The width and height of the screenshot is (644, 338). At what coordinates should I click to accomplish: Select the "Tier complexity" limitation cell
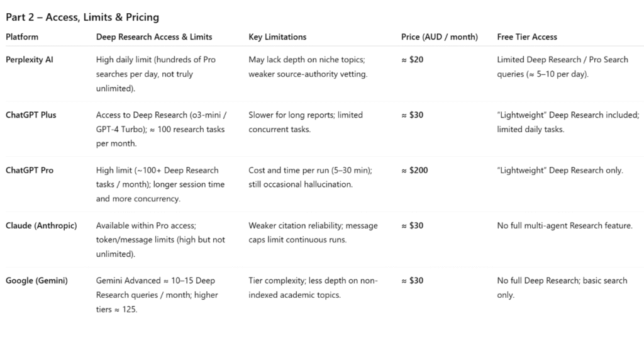point(313,288)
